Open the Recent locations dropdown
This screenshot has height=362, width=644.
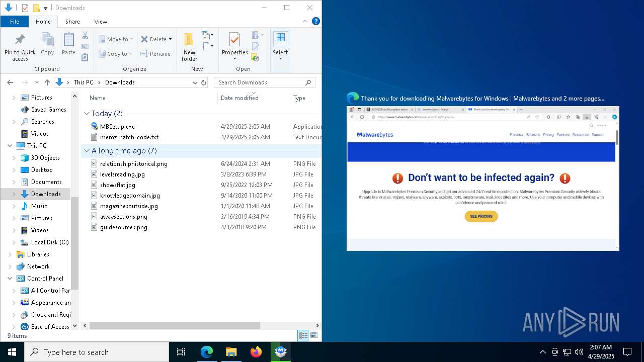point(37,82)
